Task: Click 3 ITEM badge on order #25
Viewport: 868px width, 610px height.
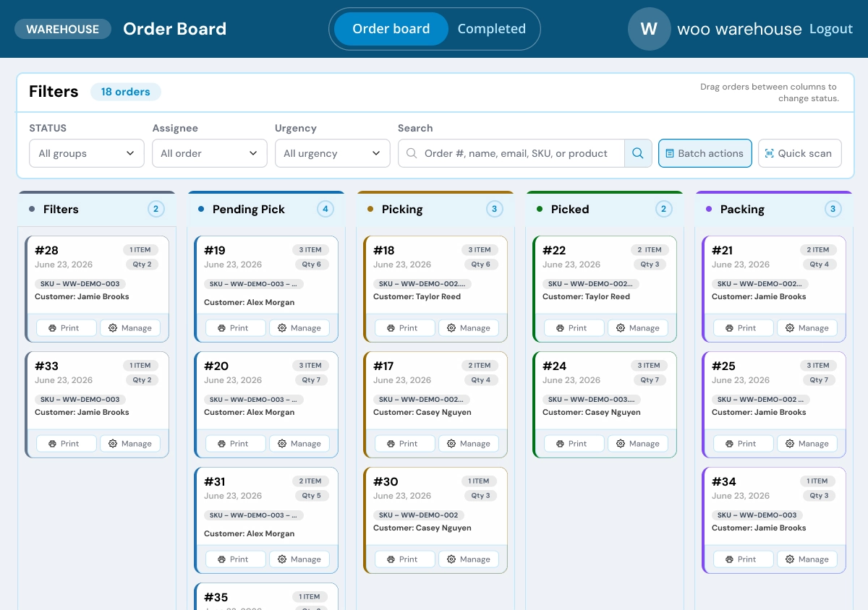Action: [818, 365]
